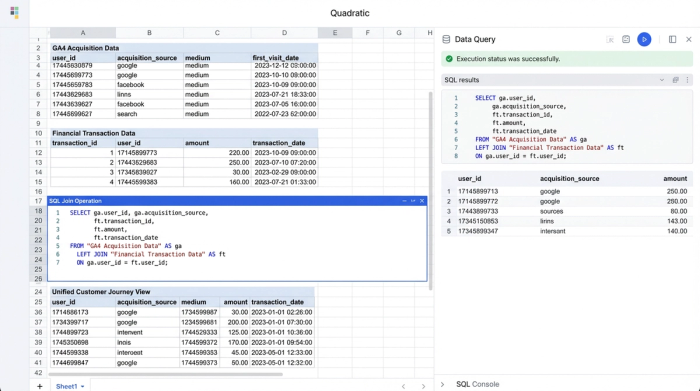Click the vertical spreadsheet scrollbar
The height and width of the screenshot is (391, 700).
click(430, 191)
